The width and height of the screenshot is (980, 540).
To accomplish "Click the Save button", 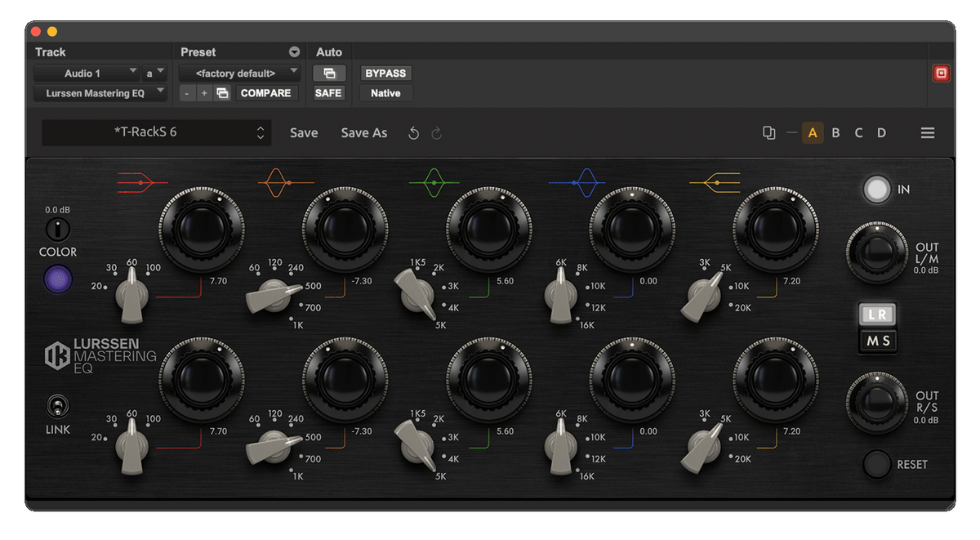I will click(304, 133).
